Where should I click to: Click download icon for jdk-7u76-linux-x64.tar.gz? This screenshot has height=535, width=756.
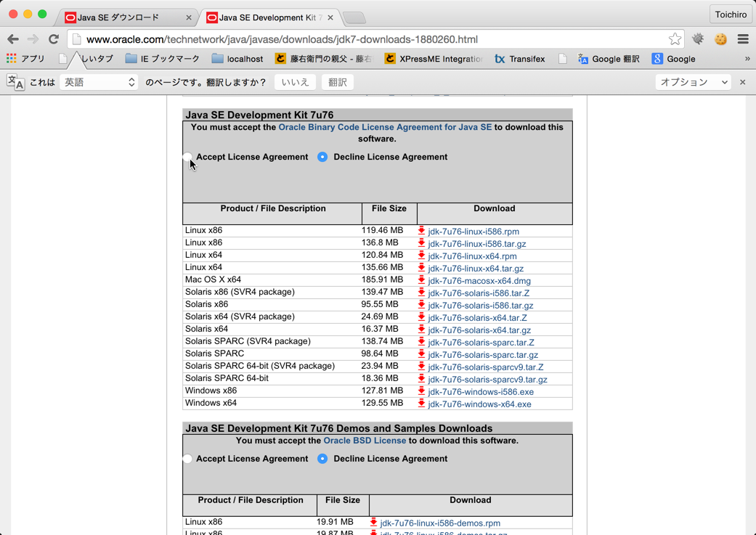(421, 268)
